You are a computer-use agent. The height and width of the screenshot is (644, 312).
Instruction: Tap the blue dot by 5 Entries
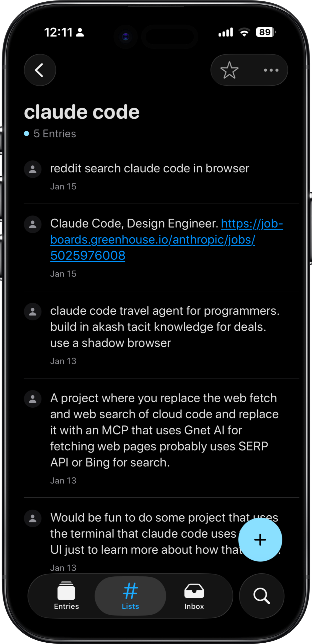click(x=26, y=133)
